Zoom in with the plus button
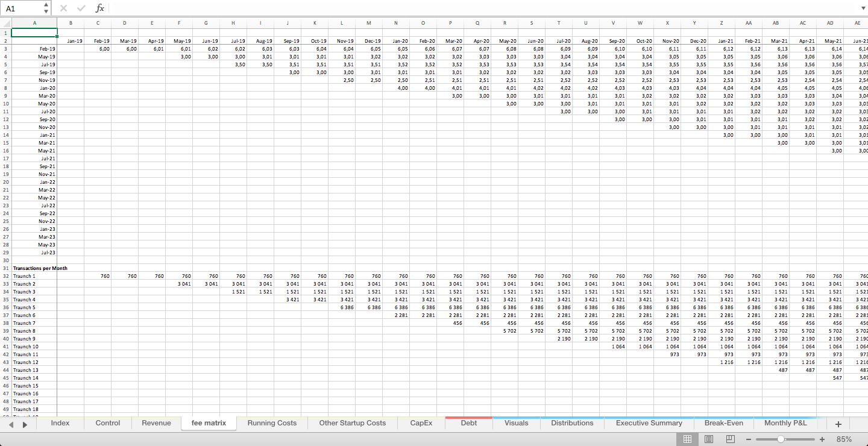Screen dimensions: 868x446 point(822,439)
